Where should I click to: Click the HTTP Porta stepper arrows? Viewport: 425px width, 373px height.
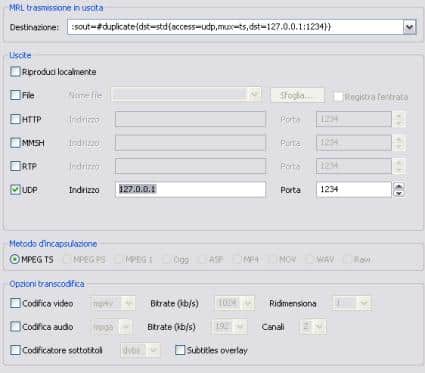click(399, 119)
